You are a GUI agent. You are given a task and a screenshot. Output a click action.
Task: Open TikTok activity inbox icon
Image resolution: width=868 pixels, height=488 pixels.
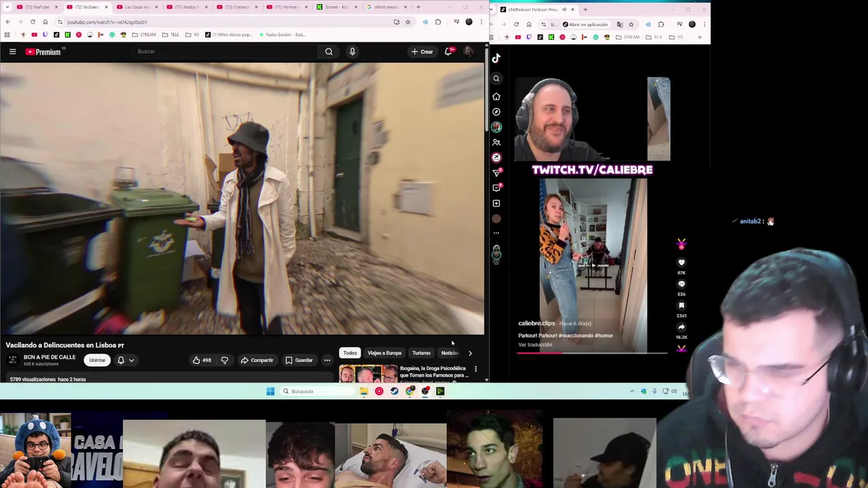496,188
